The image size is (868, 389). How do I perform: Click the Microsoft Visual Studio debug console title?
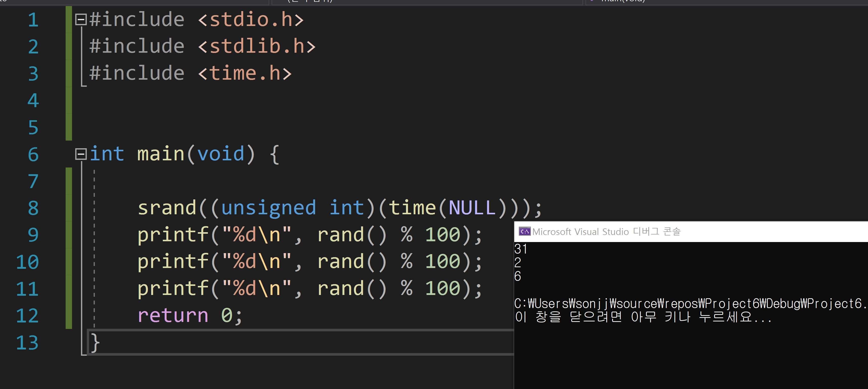tap(607, 232)
